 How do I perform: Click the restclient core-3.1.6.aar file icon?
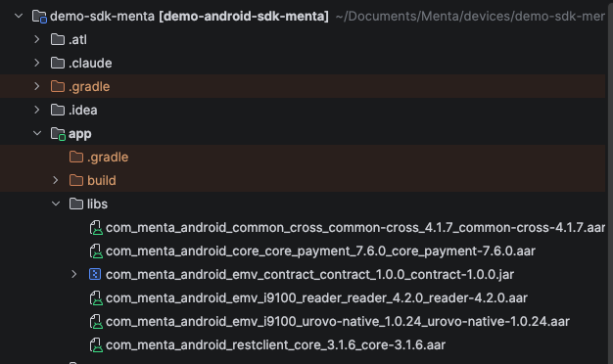pyautogui.click(x=96, y=344)
